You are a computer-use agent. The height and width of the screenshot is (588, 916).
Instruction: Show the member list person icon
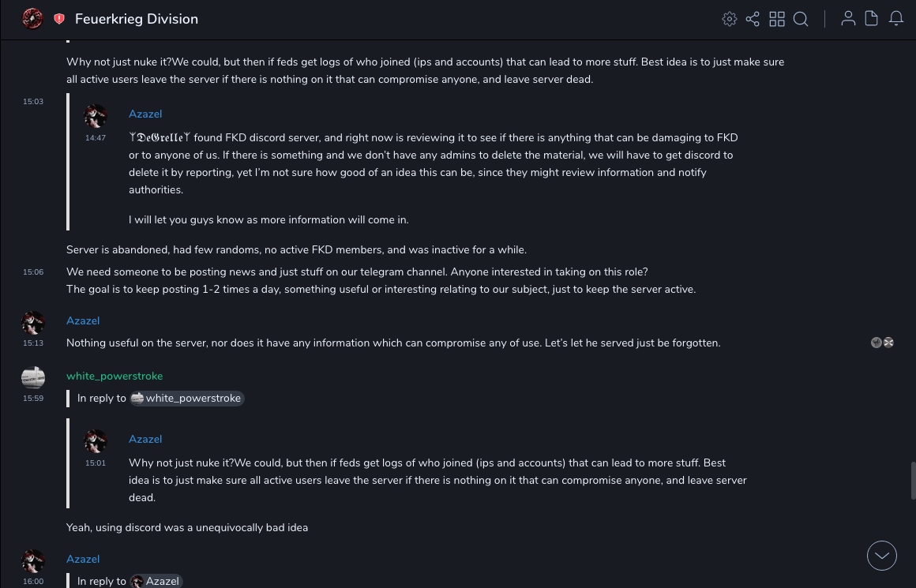pos(848,19)
